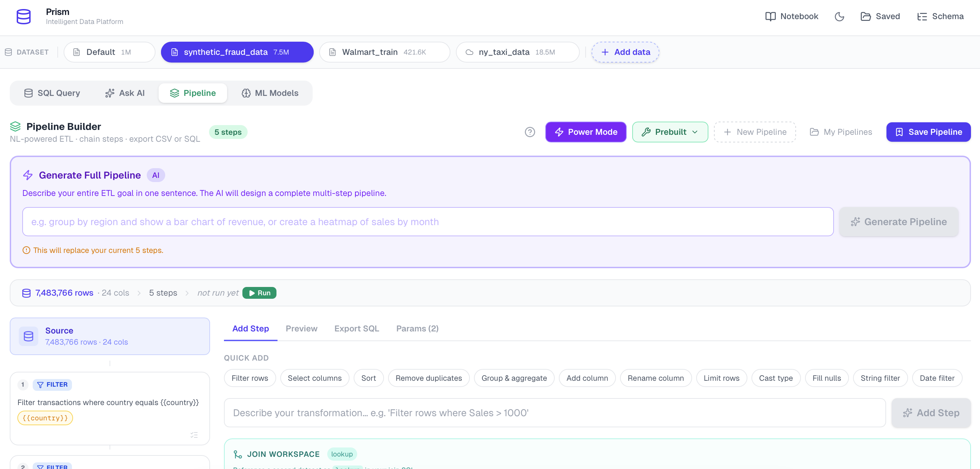980x469 pixels.
Task: Quick add Add column
Action: 587,378
